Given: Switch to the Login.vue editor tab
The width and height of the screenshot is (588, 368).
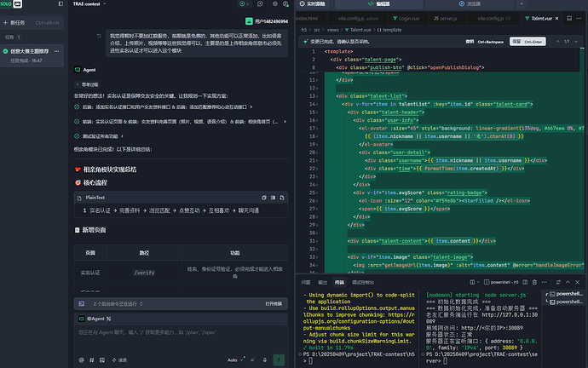Looking at the screenshot, I should 406,19.
